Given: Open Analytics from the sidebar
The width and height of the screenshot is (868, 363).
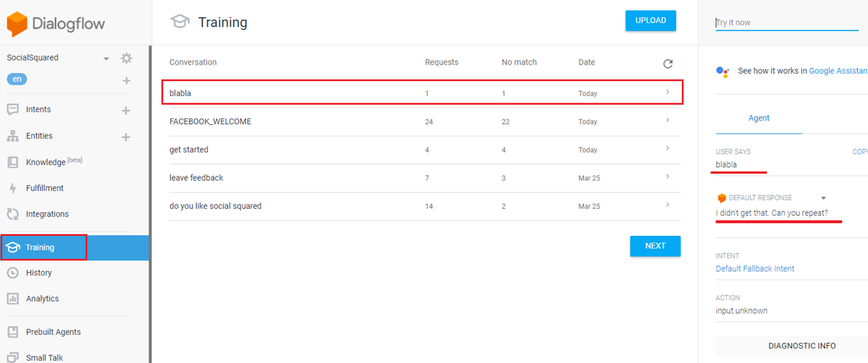Looking at the screenshot, I should 42,298.
